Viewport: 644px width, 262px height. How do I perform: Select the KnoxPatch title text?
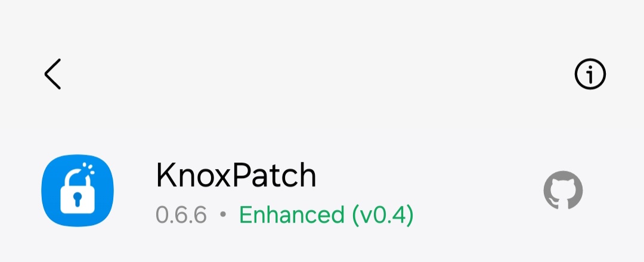coord(236,176)
